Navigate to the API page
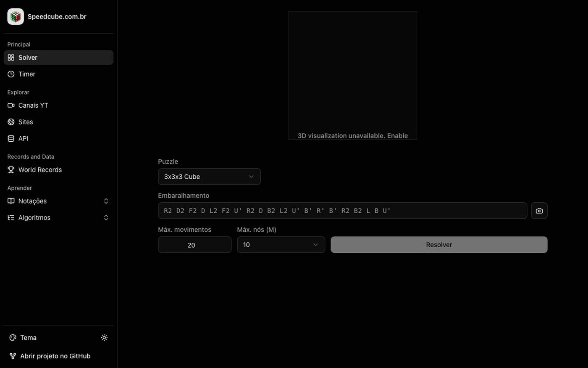588x368 pixels. click(58, 138)
